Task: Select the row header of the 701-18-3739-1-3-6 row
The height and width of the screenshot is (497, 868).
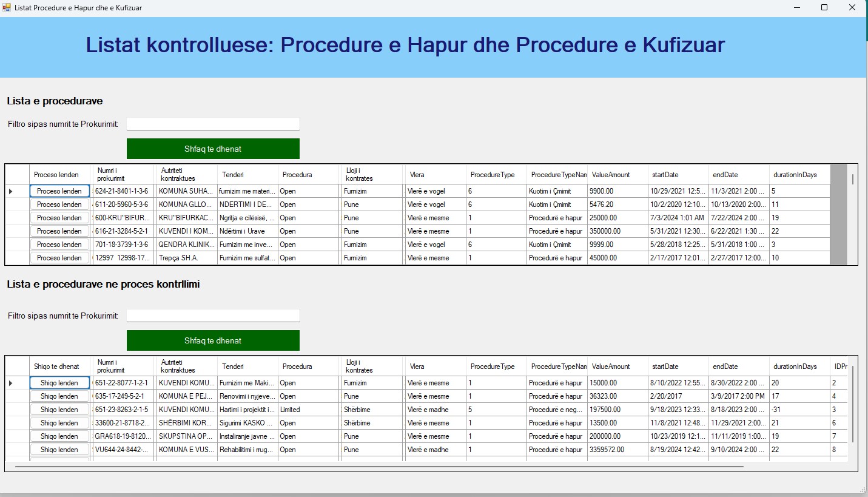Action: (17, 245)
